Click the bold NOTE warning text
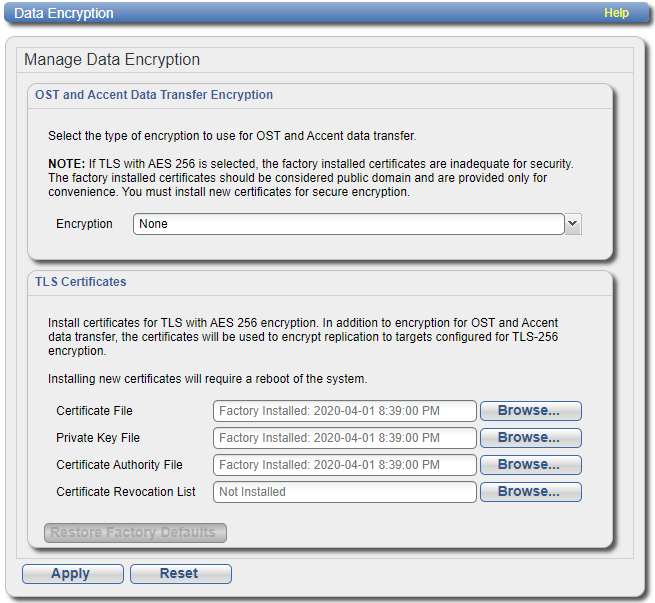 tap(66, 163)
